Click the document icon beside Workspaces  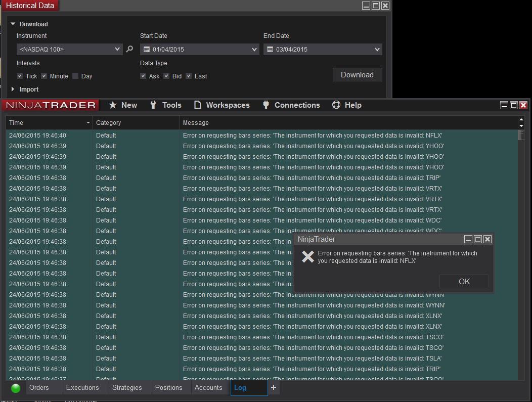[x=197, y=105]
